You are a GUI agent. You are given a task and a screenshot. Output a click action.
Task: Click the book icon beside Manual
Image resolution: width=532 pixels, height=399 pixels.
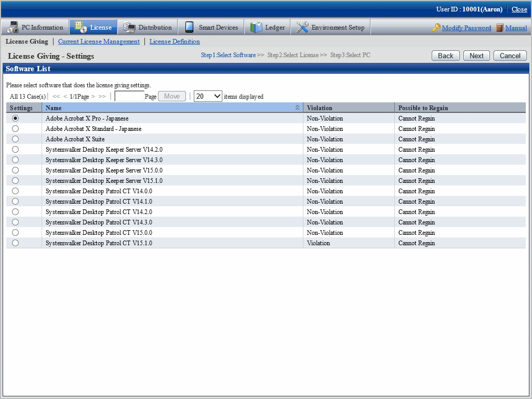coord(499,28)
